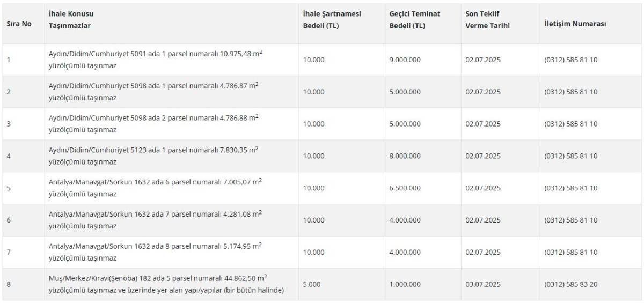The height and width of the screenshot is (303, 644).
Task: Select the Didim 5123 ada 1 parsel description
Action: (x=153, y=156)
